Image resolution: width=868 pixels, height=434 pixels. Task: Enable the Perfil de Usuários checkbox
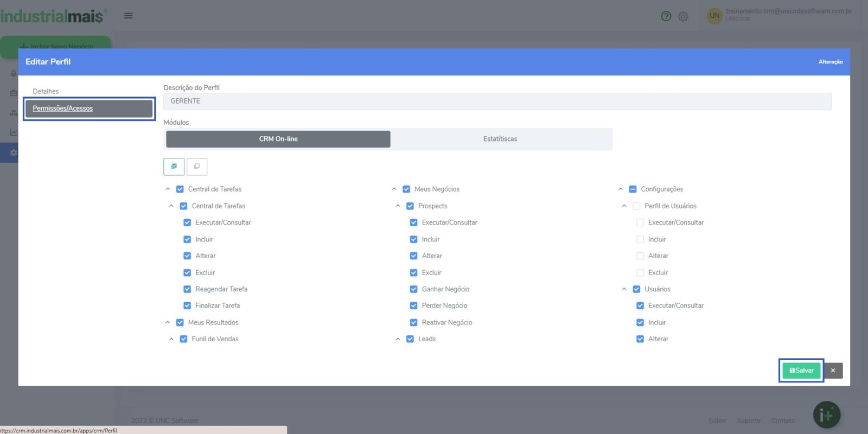pos(636,206)
